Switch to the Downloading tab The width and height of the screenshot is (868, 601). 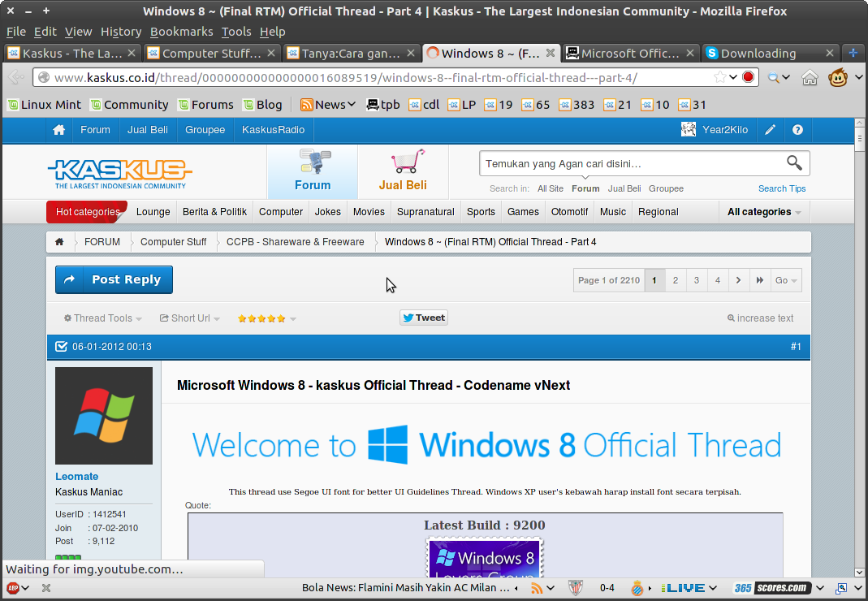[770, 53]
